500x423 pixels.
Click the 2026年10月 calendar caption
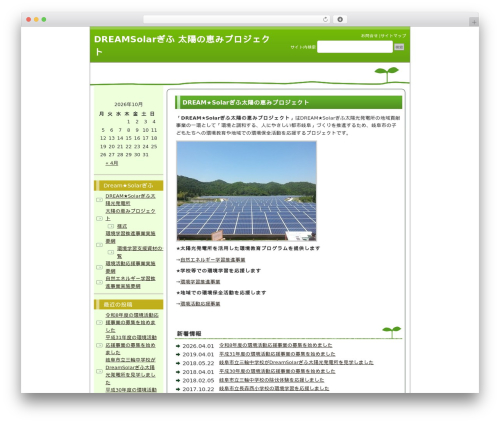128,104
